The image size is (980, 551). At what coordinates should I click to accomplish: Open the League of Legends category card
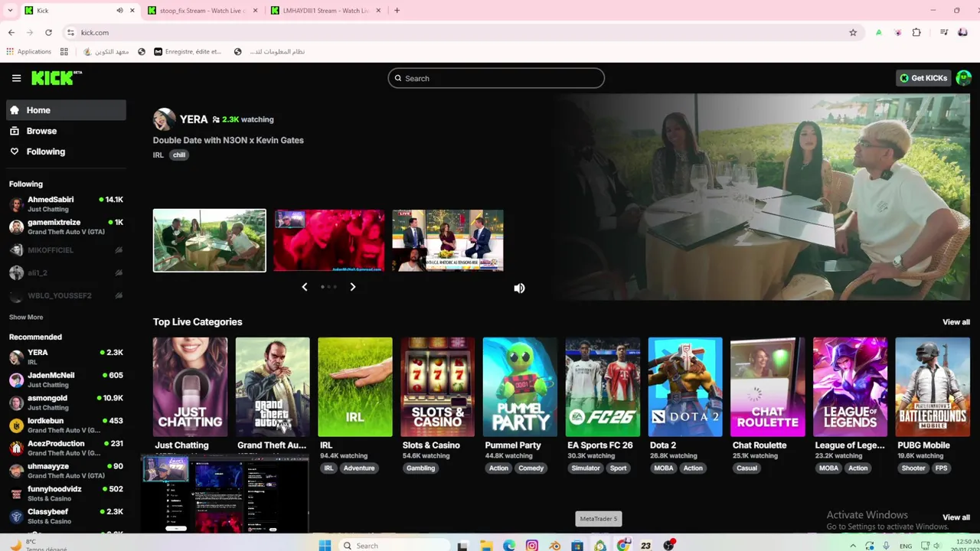tap(851, 387)
